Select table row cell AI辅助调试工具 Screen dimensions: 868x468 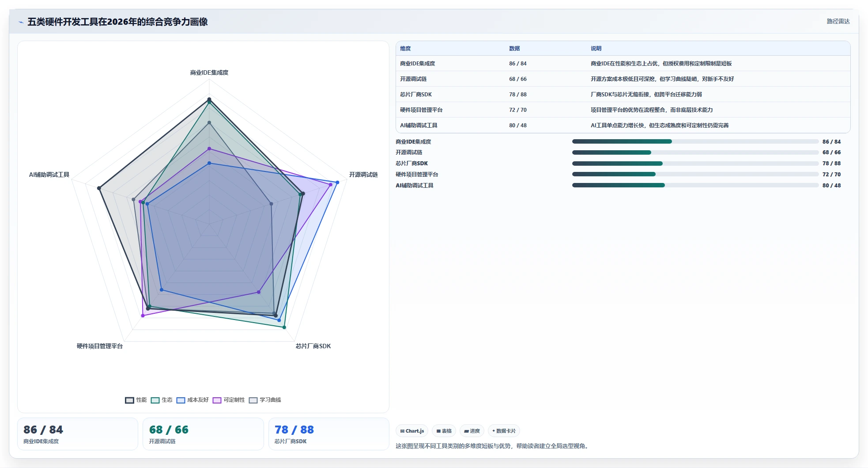click(x=419, y=126)
